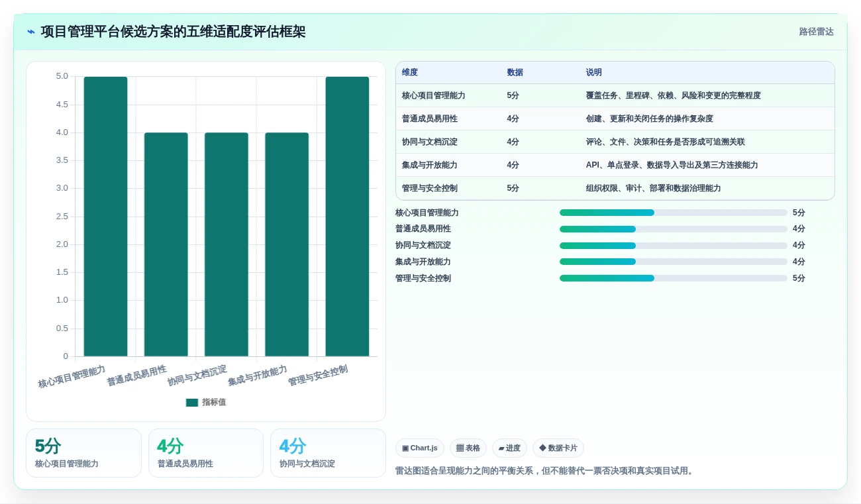Click the description starting with 创建、更新和关闭任务
This screenshot has width=861, height=504.
click(x=650, y=119)
